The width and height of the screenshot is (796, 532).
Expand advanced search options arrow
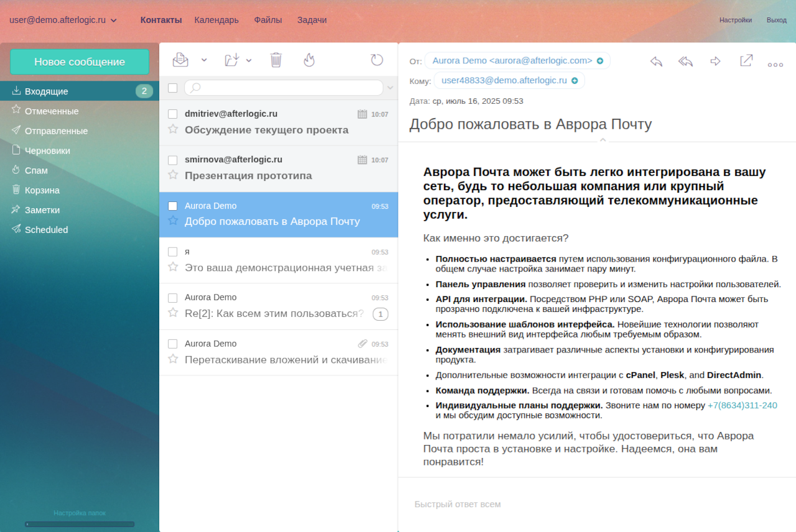click(x=390, y=88)
